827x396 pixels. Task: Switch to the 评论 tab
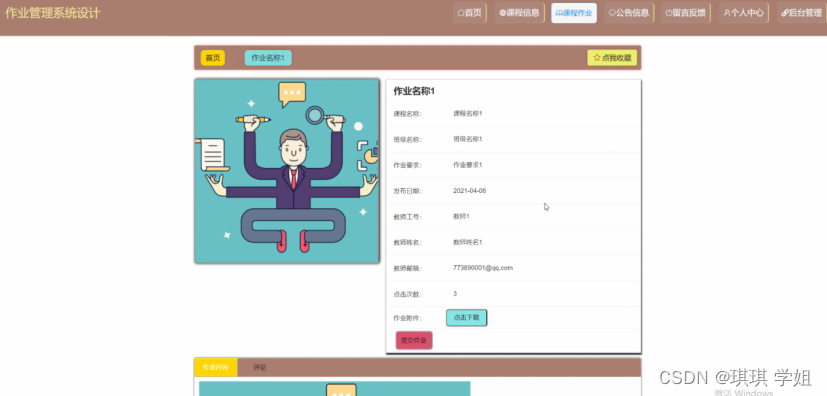click(259, 368)
